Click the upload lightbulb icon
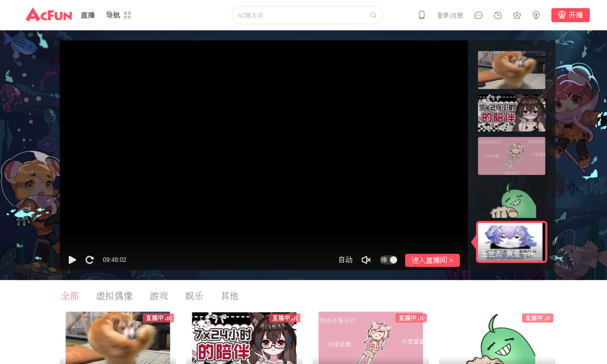Screen dimensions: 607x364 click(536, 15)
